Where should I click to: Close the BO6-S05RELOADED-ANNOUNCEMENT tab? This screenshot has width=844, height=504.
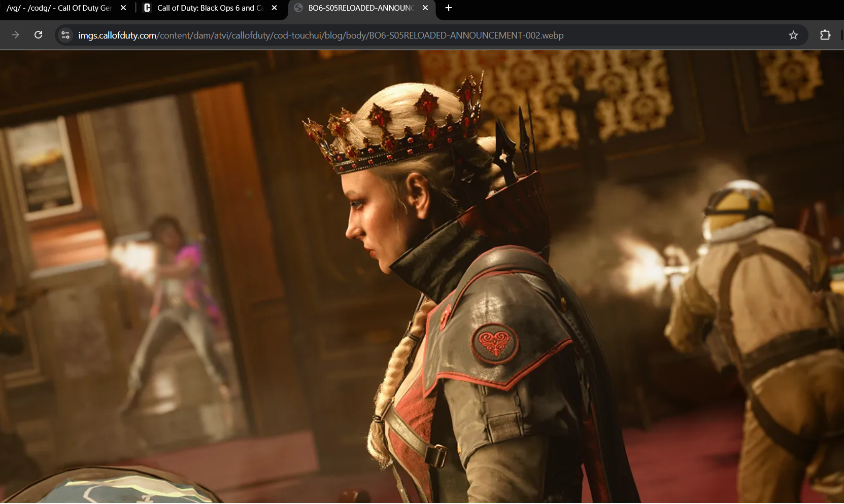click(425, 8)
